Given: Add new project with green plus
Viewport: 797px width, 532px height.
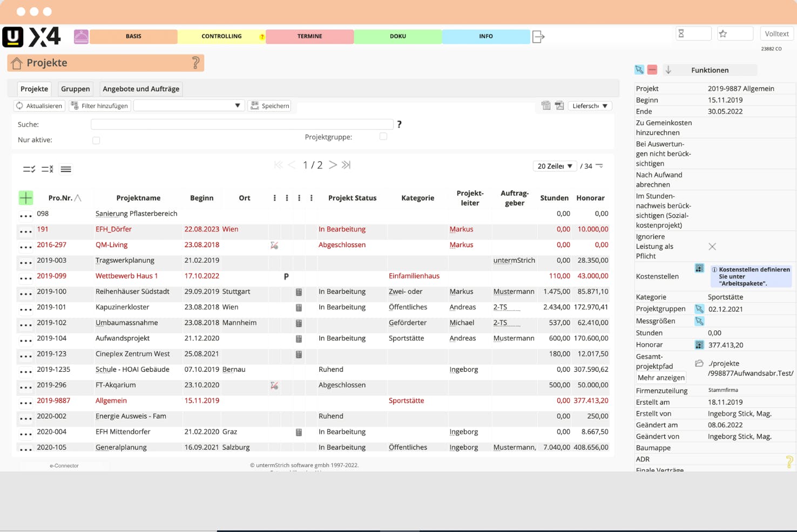Looking at the screenshot, I should click(25, 198).
